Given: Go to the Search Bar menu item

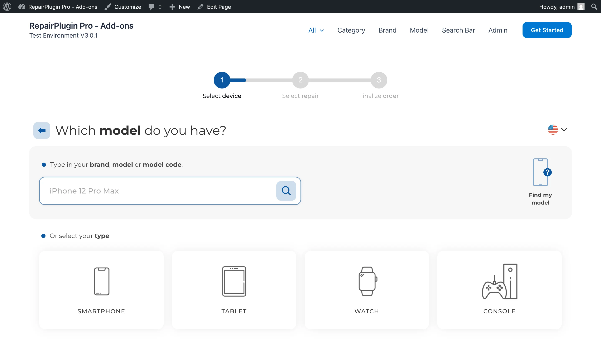Looking at the screenshot, I should pos(458,30).
